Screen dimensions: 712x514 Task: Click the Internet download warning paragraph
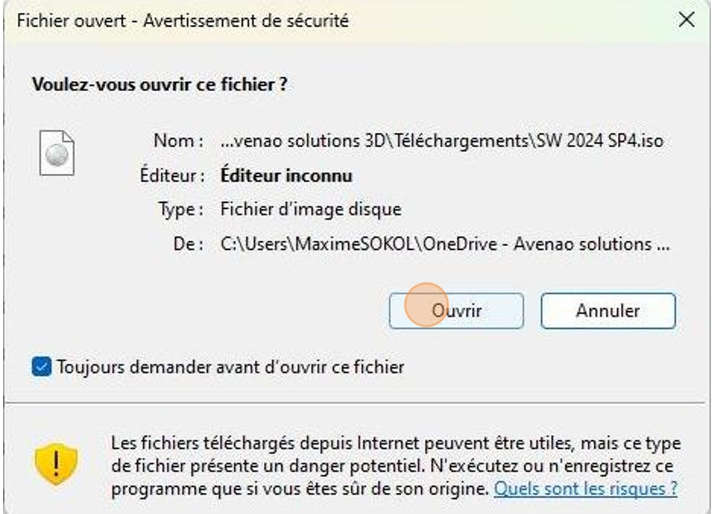(396, 466)
